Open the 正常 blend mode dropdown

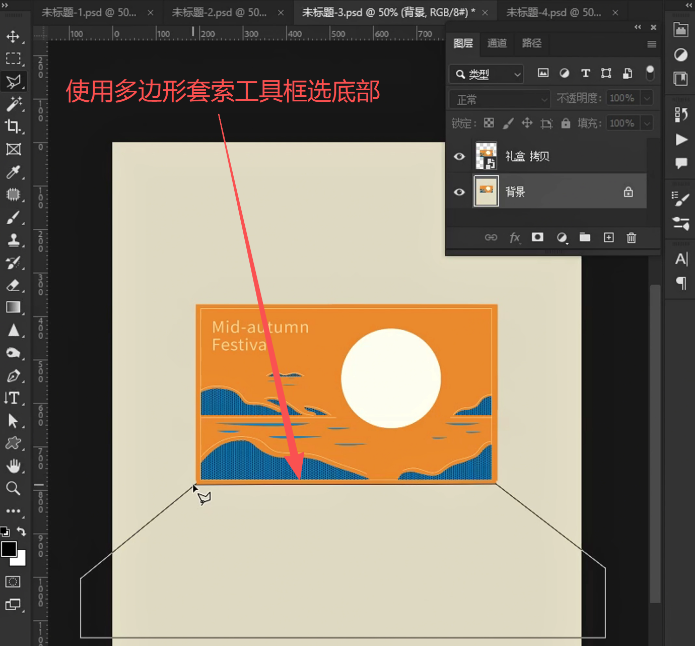click(x=500, y=99)
